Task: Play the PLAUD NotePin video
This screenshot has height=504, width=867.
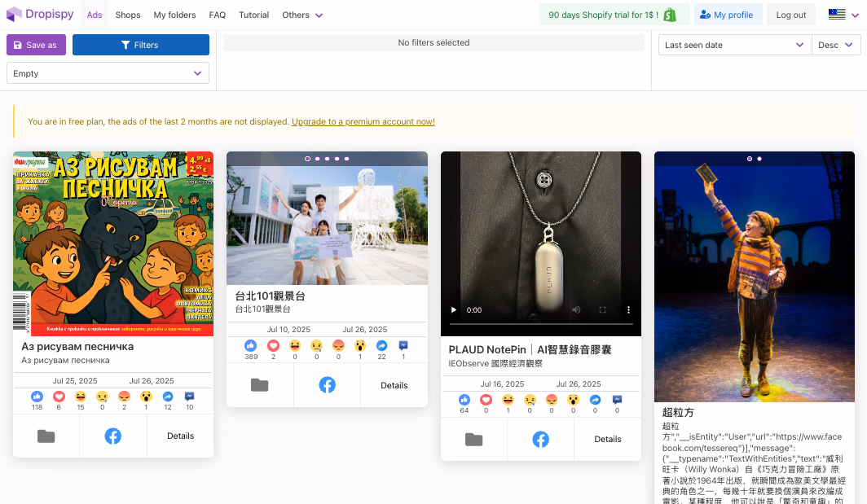Action: click(453, 310)
